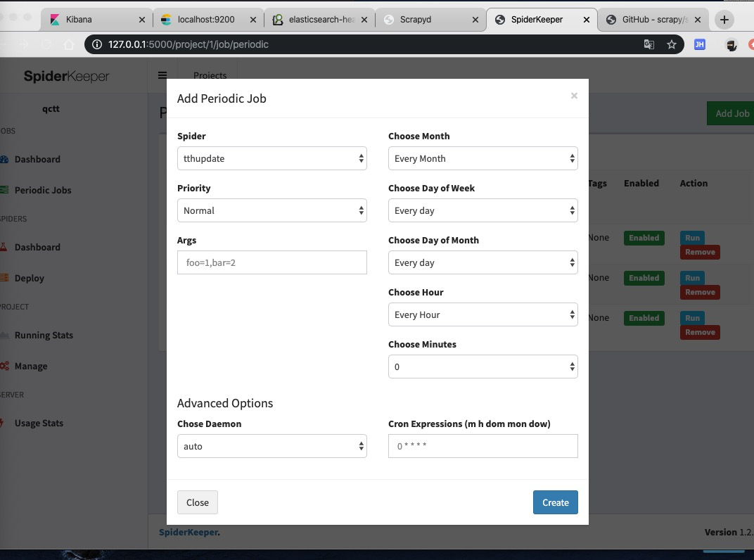
Task: Open the Spider dropdown showing tthupdate
Action: pos(271,158)
